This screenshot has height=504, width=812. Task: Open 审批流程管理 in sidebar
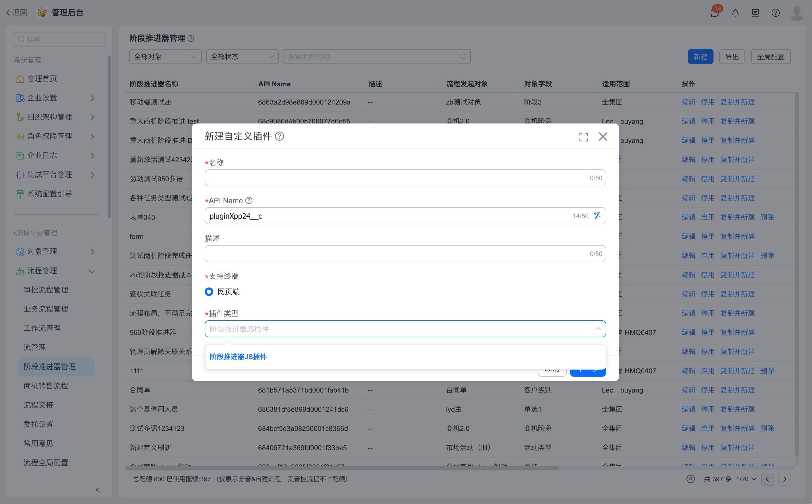(46, 290)
